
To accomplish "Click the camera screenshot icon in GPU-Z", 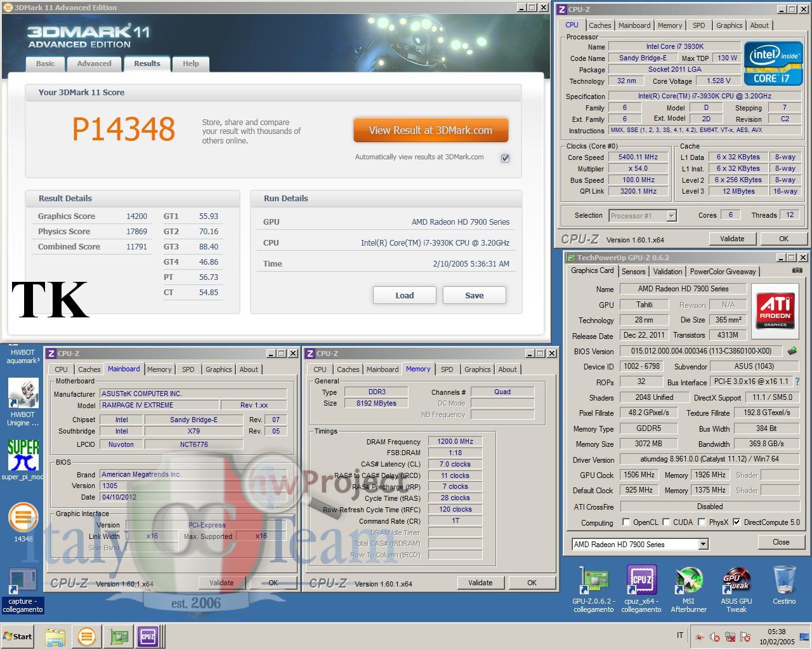I will coord(797,271).
